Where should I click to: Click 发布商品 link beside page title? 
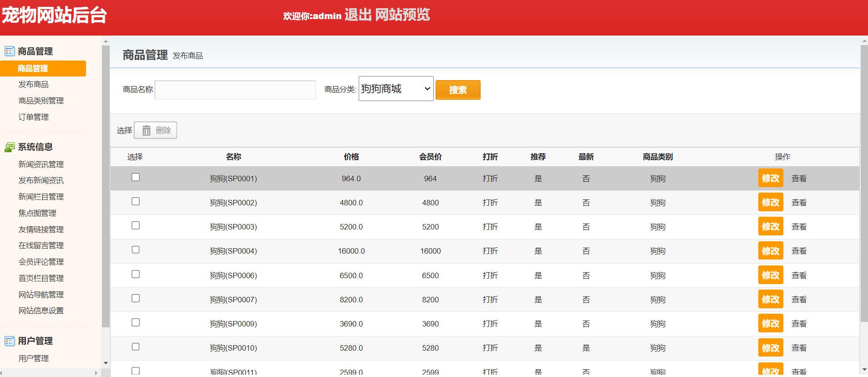pos(188,56)
